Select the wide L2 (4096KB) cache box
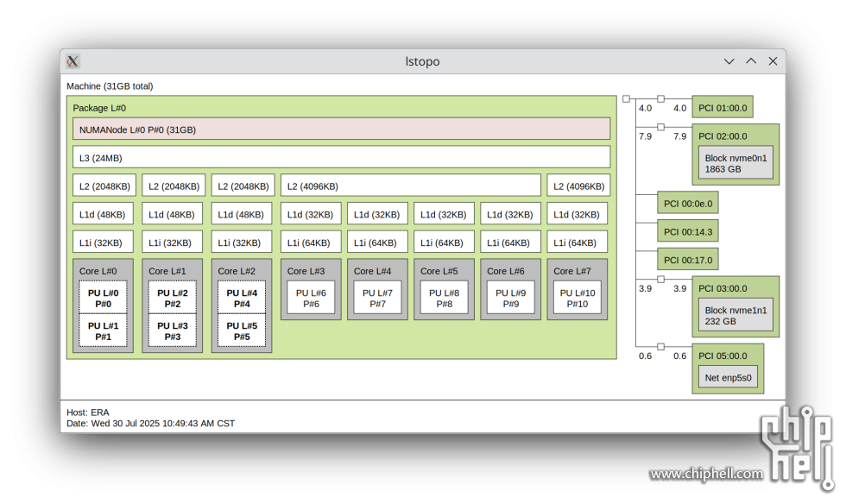The width and height of the screenshot is (846, 504). 411,186
